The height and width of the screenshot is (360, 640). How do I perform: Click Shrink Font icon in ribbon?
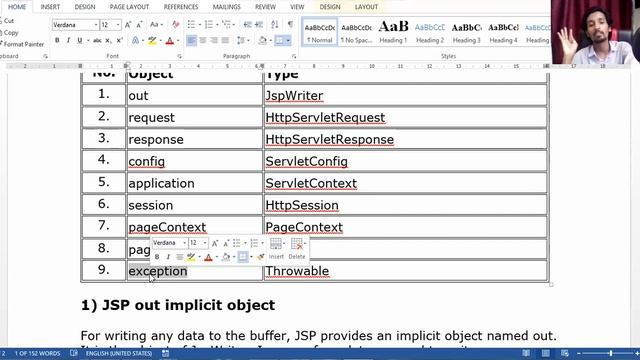tap(139, 25)
